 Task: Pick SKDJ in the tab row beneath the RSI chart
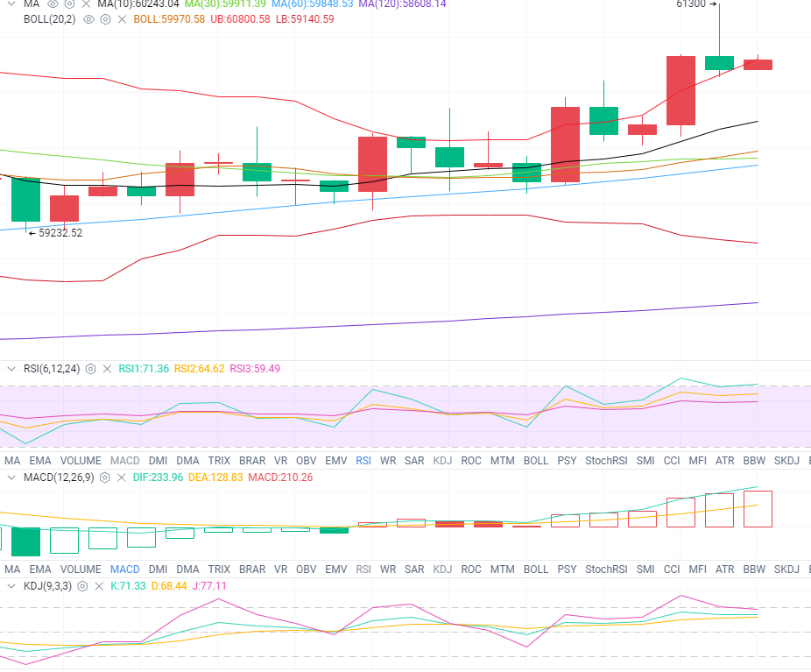[786, 461]
